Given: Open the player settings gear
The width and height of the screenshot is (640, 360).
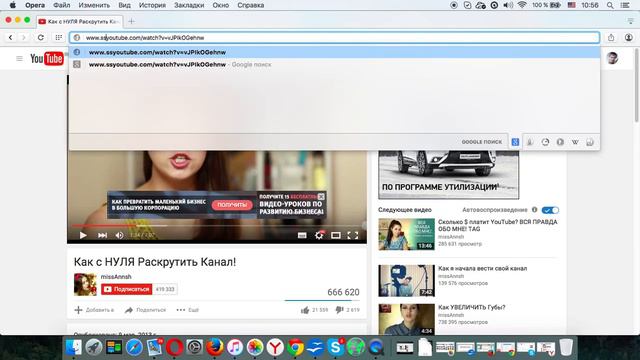Looking at the screenshot, I should click(319, 235).
